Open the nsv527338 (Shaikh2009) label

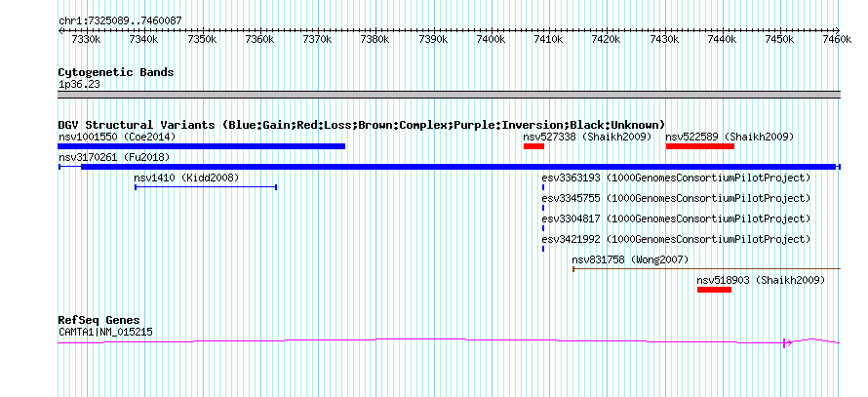point(587,137)
